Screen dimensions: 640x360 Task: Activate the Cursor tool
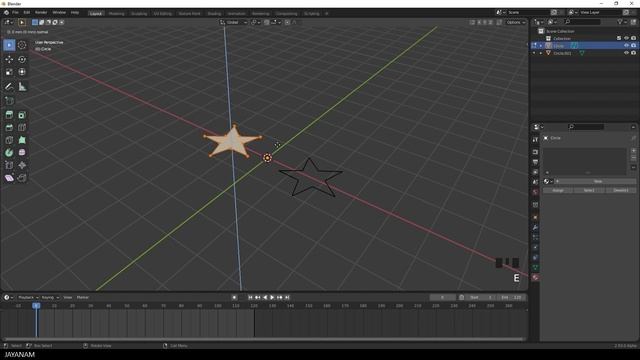(22, 45)
